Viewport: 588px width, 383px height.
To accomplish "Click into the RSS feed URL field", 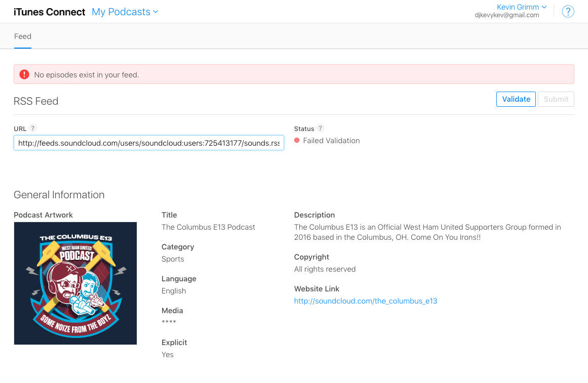I will point(149,143).
